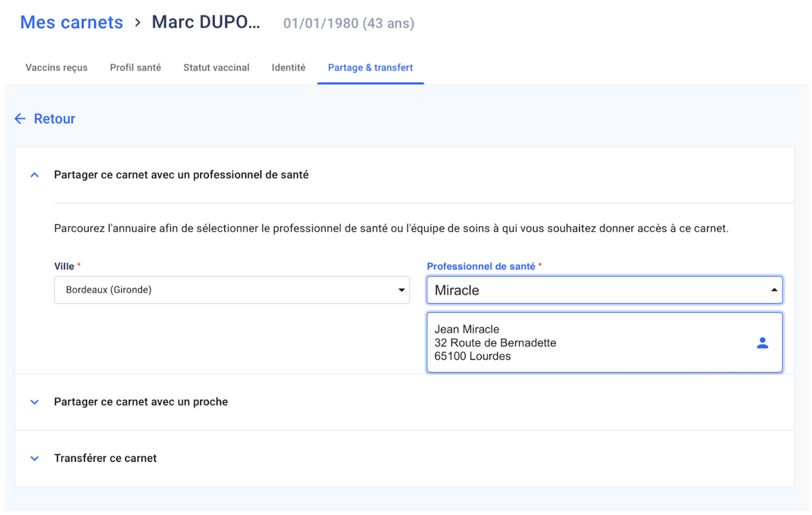Screen dimensions: 812x515
Task: Select the 'Partage & transfert' tab
Action: (x=370, y=68)
